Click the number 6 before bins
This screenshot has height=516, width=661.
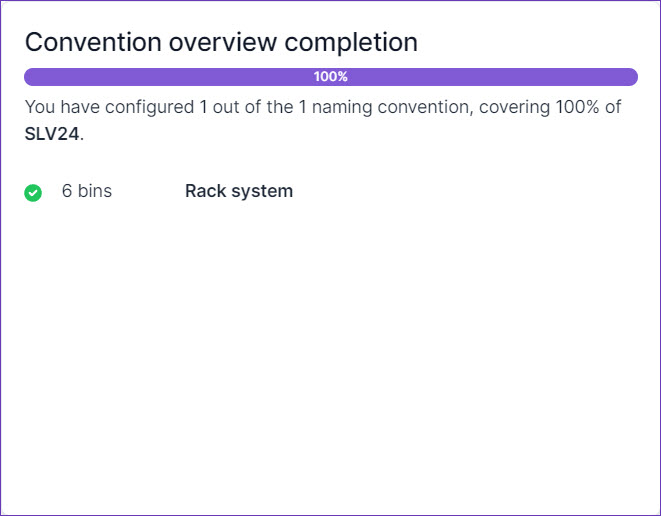point(67,191)
